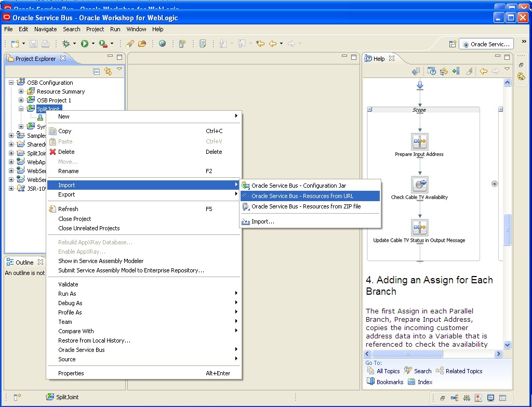Maximize the Help view panel
The image size is (532, 407).
pos(507,57)
